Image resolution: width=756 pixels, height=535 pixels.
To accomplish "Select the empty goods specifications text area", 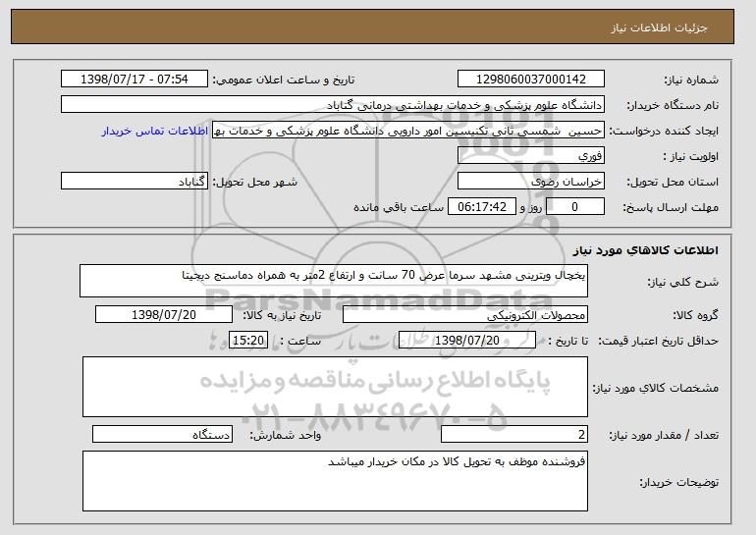I will [x=335, y=387].
